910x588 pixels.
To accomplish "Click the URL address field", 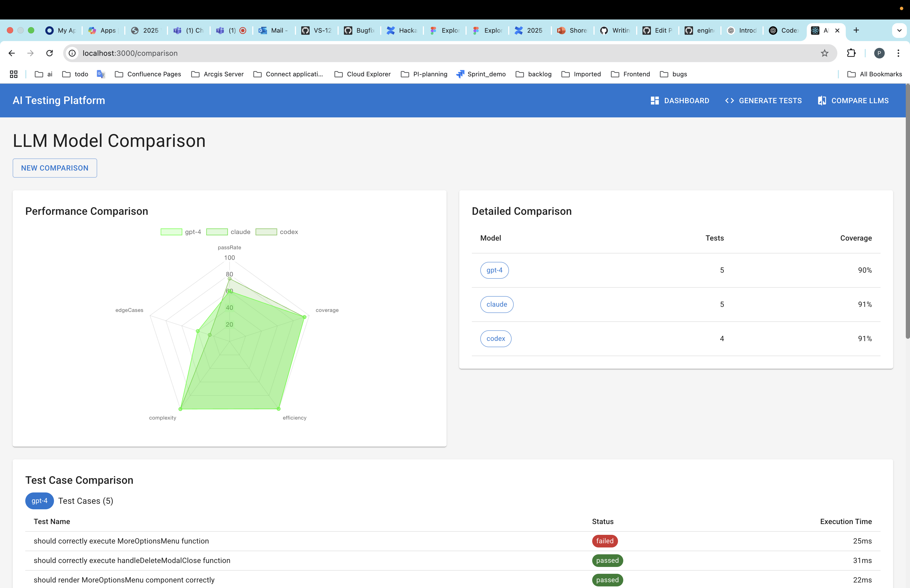I will pos(420,53).
